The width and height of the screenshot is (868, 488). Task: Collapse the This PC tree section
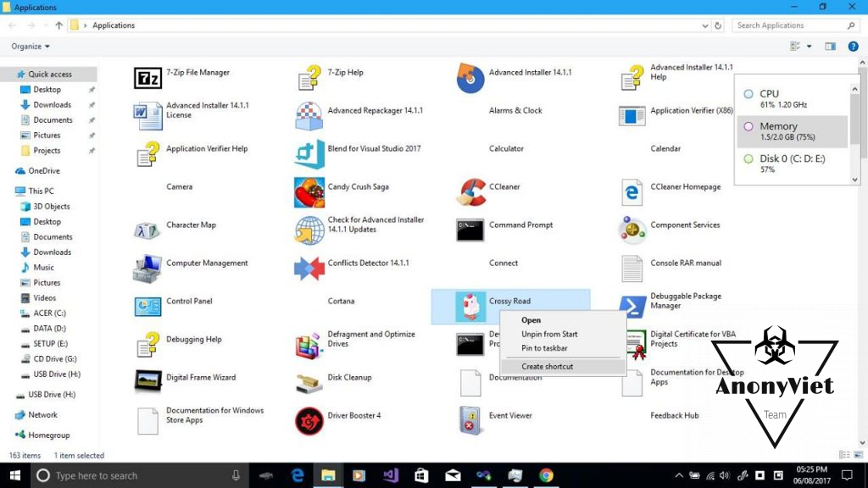(x=12, y=191)
